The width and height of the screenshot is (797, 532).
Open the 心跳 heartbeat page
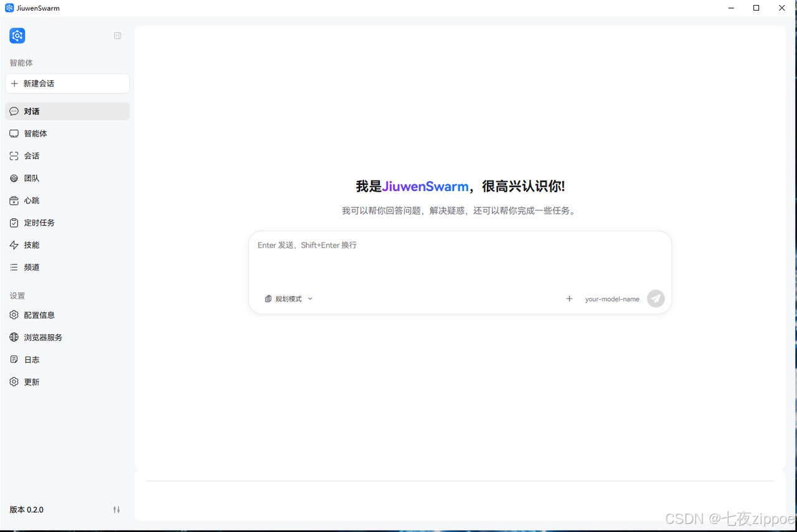67,200
